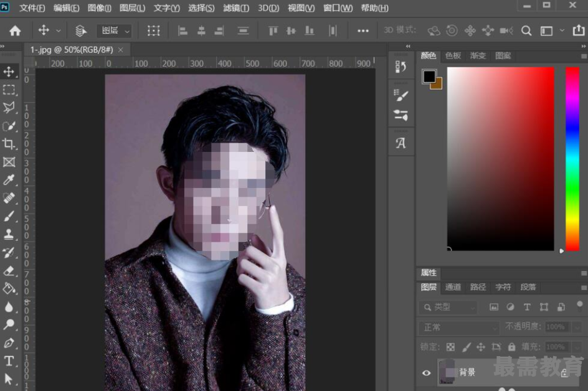This screenshot has width=588, height=391.
Task: Select the Frame tool
Action: tap(9, 162)
